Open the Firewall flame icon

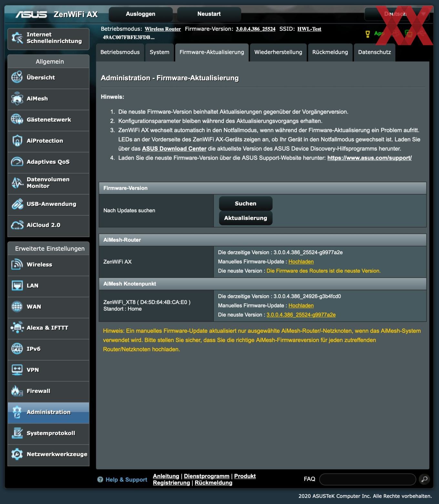(x=17, y=391)
